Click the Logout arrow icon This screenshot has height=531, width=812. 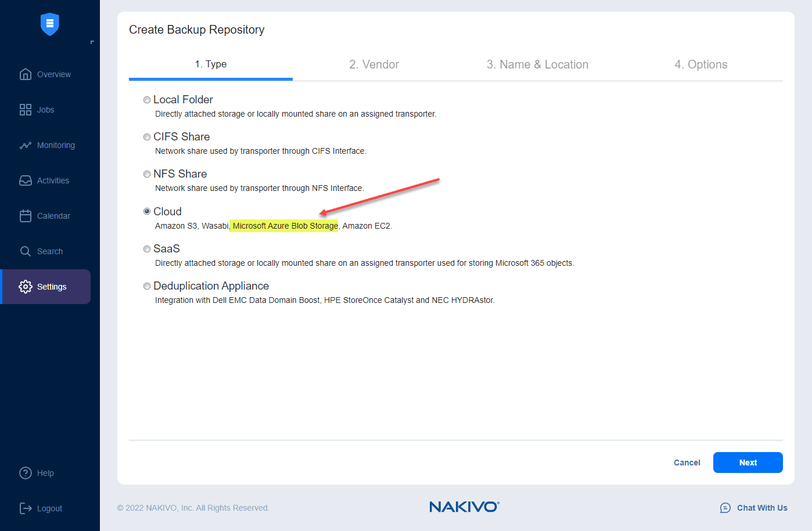click(x=26, y=508)
